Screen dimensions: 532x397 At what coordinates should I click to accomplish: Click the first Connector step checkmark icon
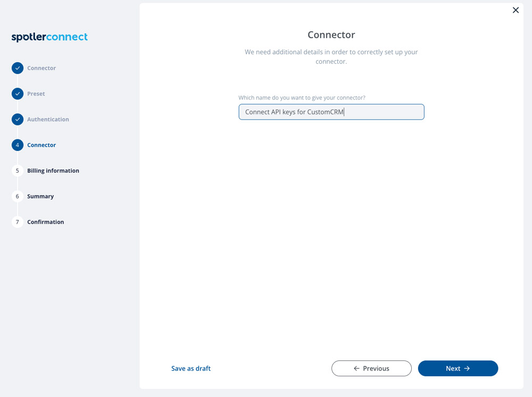(x=18, y=68)
